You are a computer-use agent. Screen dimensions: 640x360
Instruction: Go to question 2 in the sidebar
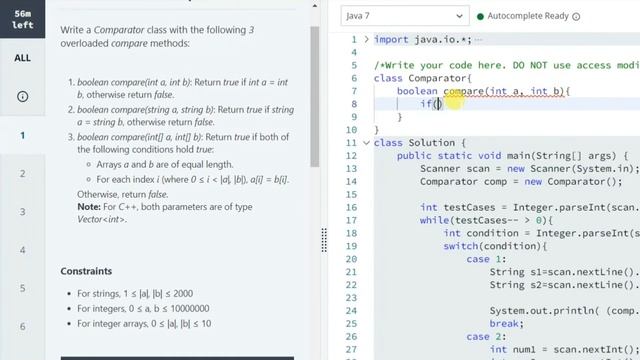click(22, 173)
